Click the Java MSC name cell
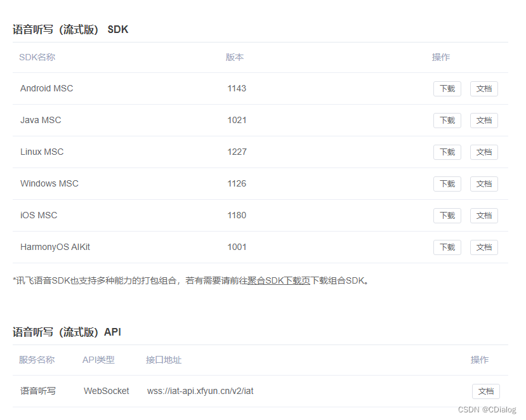This screenshot has height=420, width=526. coord(41,120)
